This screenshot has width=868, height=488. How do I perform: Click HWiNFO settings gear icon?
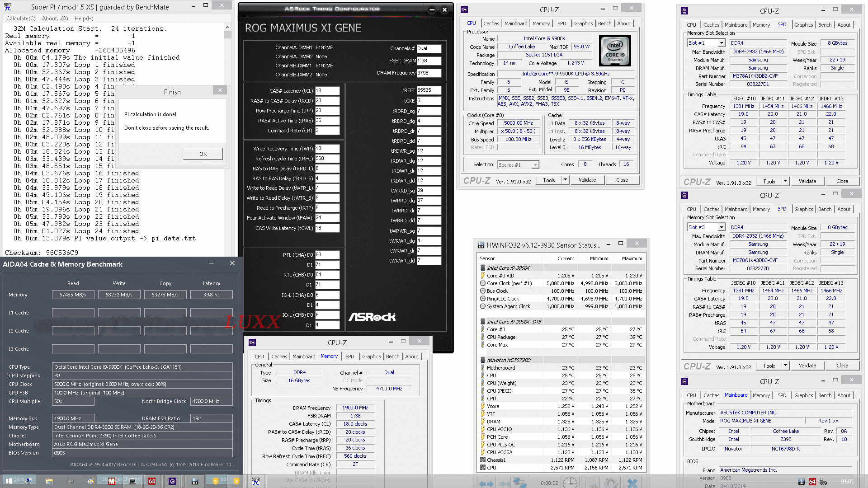tap(611, 483)
